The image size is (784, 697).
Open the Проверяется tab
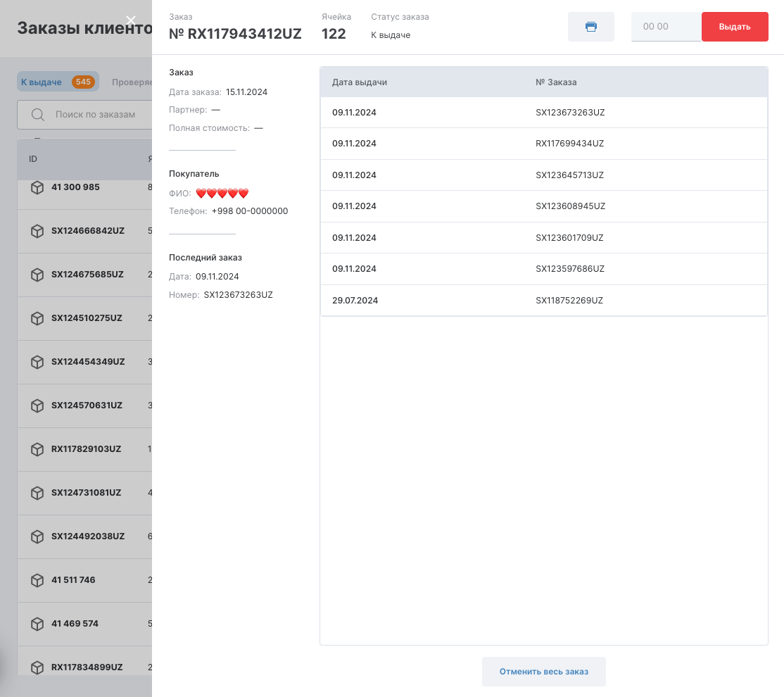132,82
